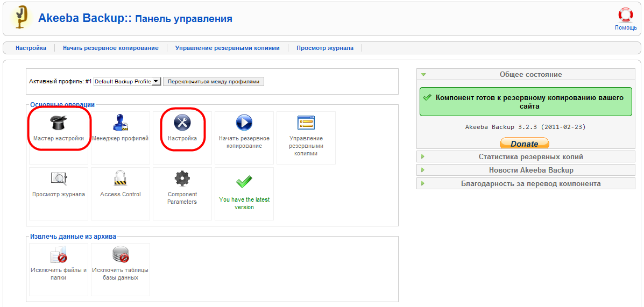Click Помощь link text
644x307 pixels.
(626, 28)
